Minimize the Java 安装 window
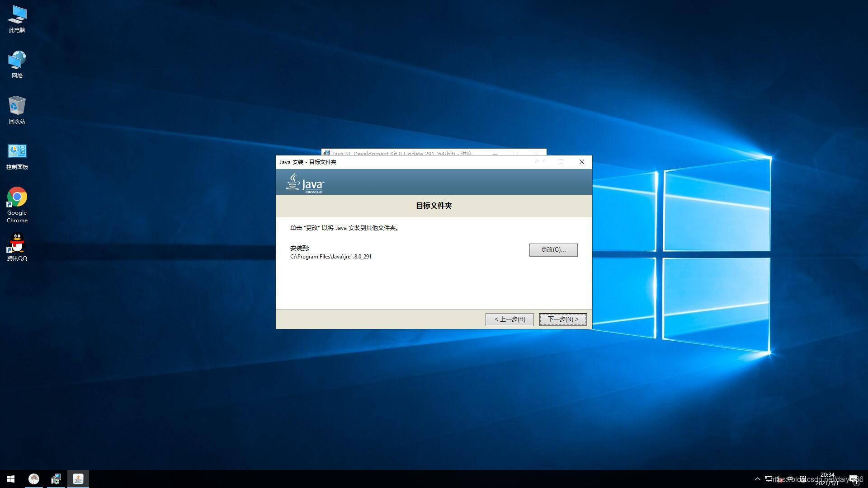 (540, 162)
